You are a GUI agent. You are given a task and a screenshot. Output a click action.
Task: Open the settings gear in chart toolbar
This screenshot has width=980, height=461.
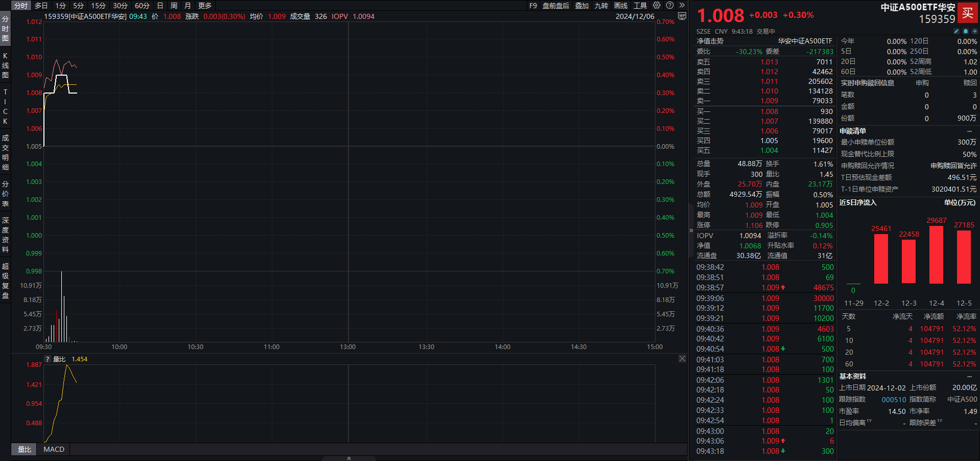657,6
